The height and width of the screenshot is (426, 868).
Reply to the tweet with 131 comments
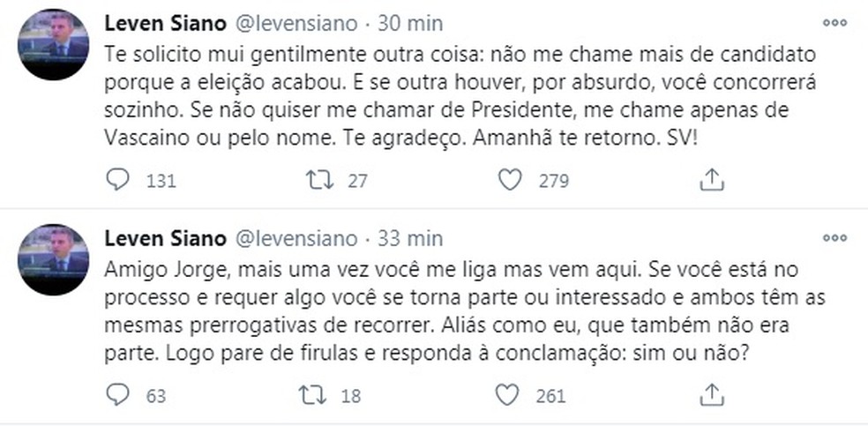117,181
